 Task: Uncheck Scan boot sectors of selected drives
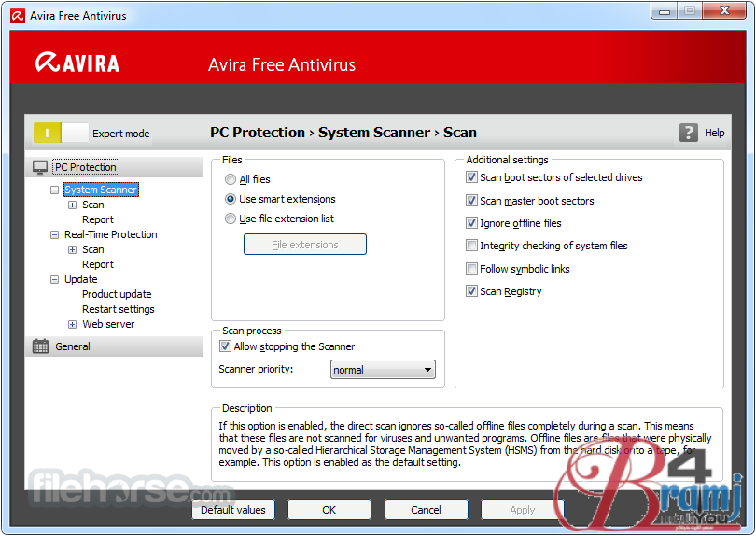coord(471,177)
